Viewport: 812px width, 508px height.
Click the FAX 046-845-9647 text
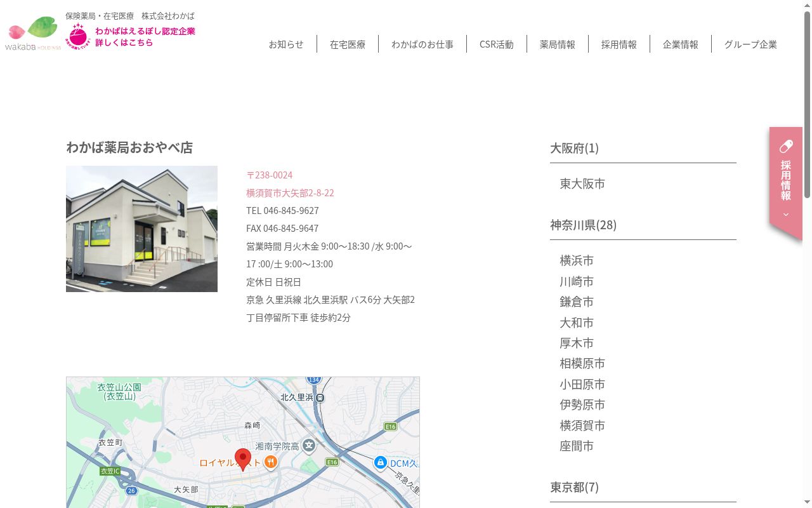click(x=282, y=229)
